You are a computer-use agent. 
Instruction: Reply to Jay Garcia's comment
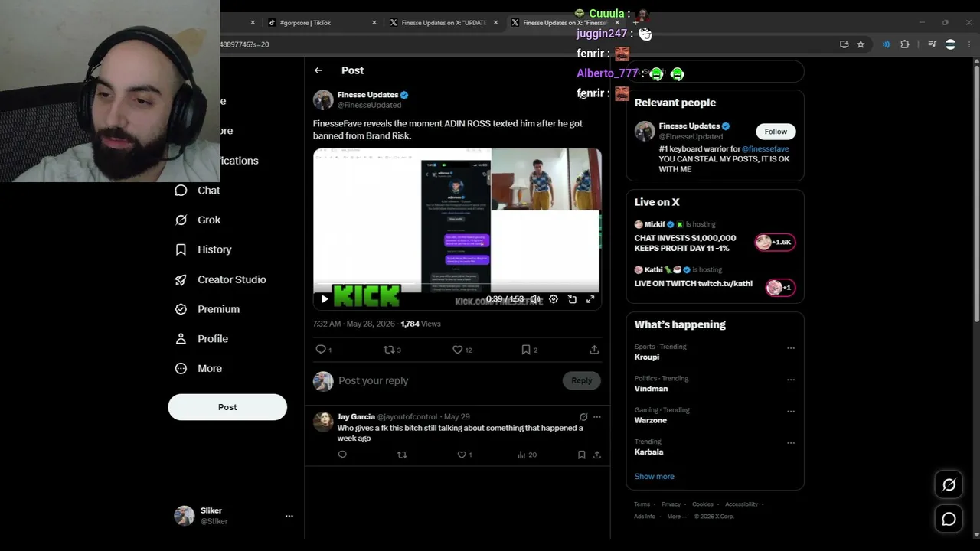point(342,455)
